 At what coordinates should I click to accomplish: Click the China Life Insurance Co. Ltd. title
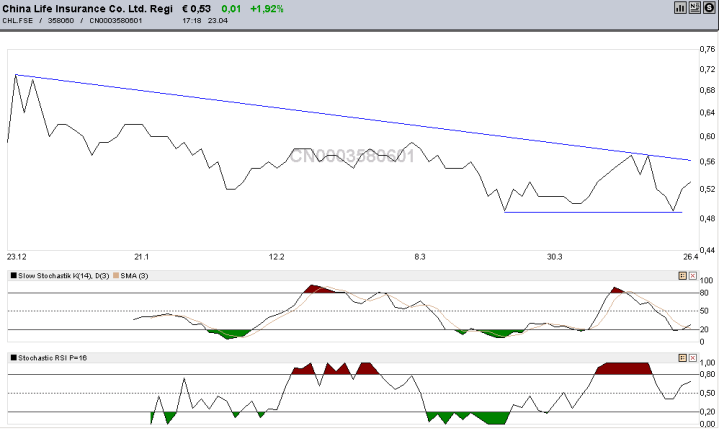coord(88,9)
